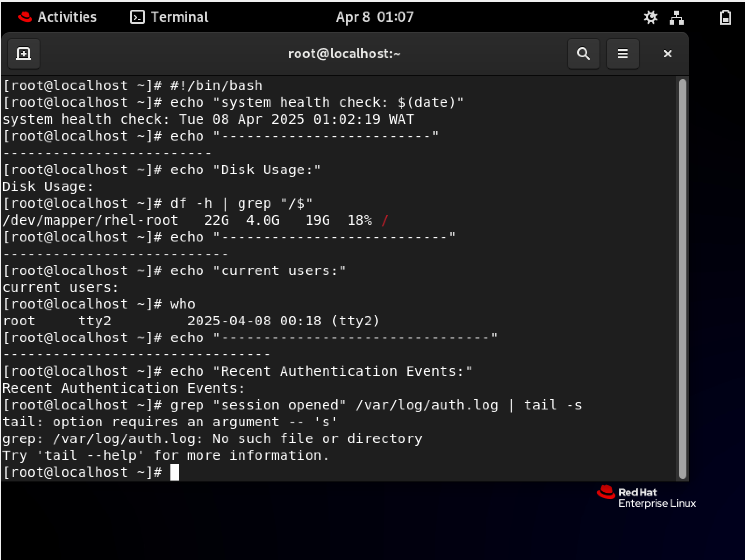Click the 'Disk Usage:' output line
The width and height of the screenshot is (745, 560).
(48, 187)
